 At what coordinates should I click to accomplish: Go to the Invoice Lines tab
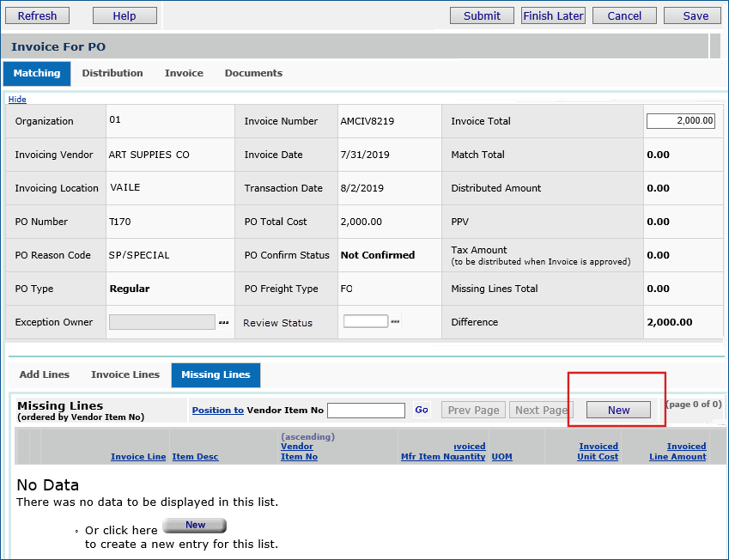click(x=125, y=374)
